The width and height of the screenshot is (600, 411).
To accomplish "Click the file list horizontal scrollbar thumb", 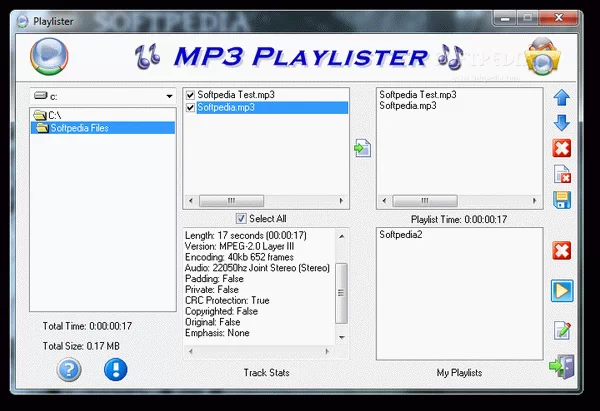I will [x=232, y=201].
